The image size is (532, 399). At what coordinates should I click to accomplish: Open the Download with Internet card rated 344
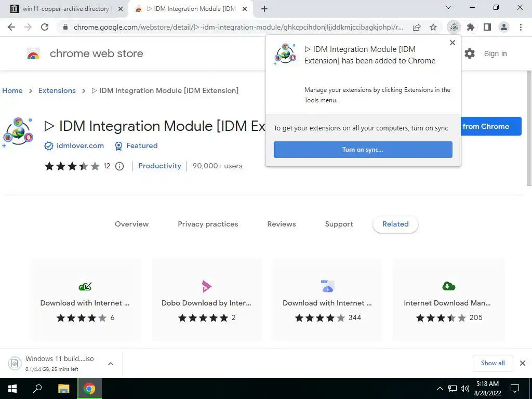point(327,299)
